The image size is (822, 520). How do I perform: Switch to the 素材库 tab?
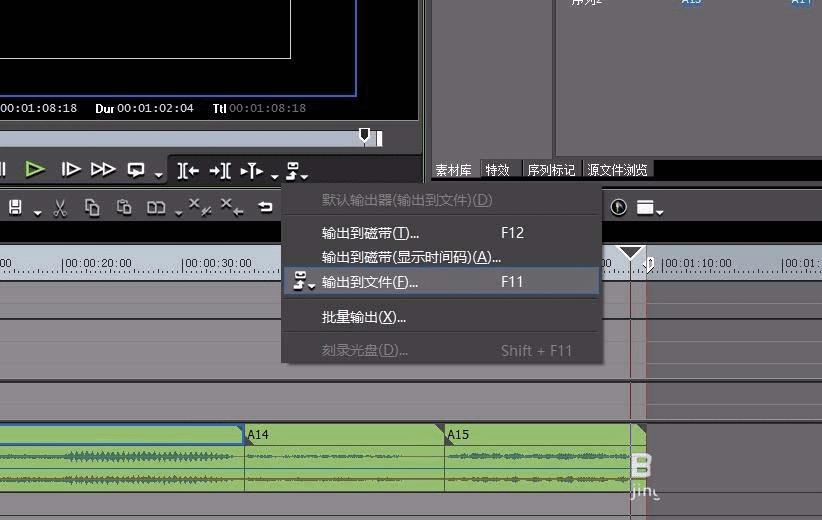pyautogui.click(x=453, y=170)
